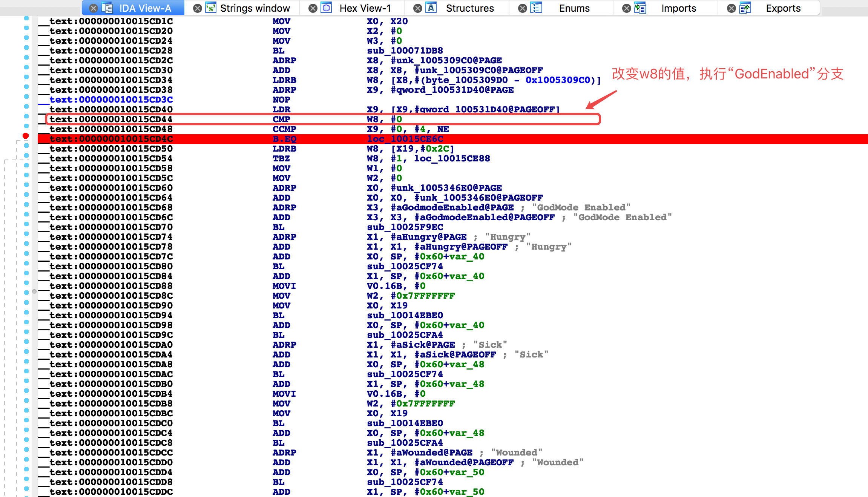Close the Strings window tab
Image resolution: width=868 pixels, height=497 pixels.
point(197,8)
